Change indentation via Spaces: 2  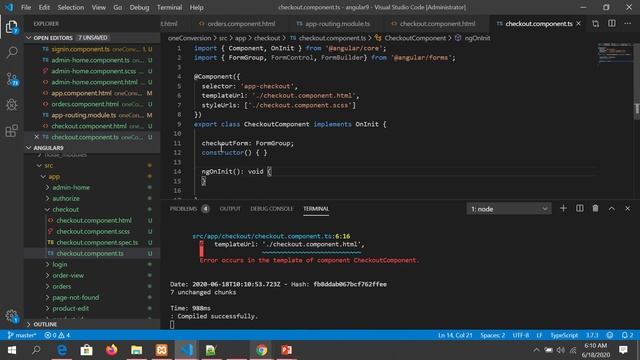point(492,335)
